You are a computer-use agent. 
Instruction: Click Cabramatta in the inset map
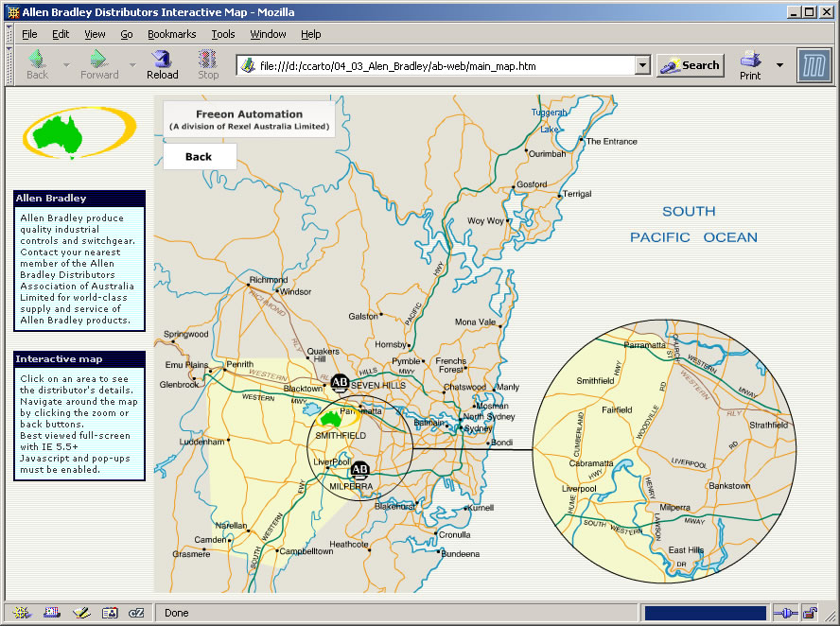coord(591,463)
